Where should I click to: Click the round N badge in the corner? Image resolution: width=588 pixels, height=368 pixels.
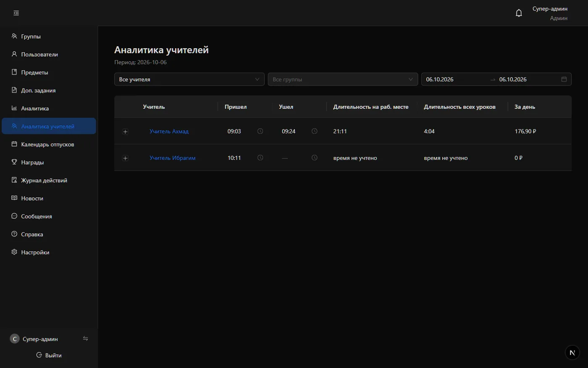[x=572, y=352]
